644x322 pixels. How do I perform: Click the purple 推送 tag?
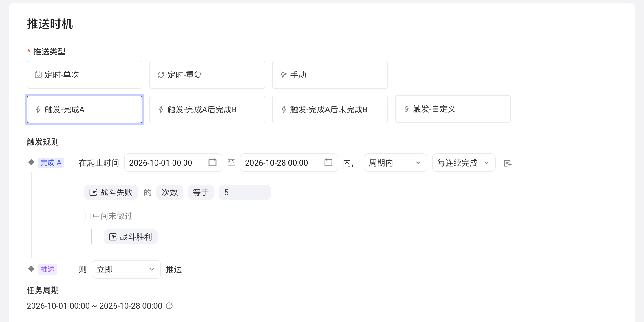pos(47,269)
